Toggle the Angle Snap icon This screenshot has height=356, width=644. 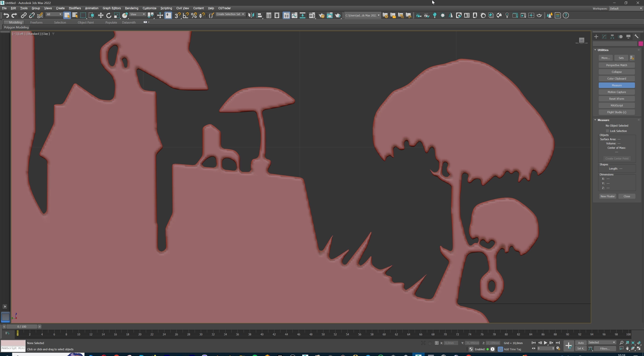(x=186, y=15)
